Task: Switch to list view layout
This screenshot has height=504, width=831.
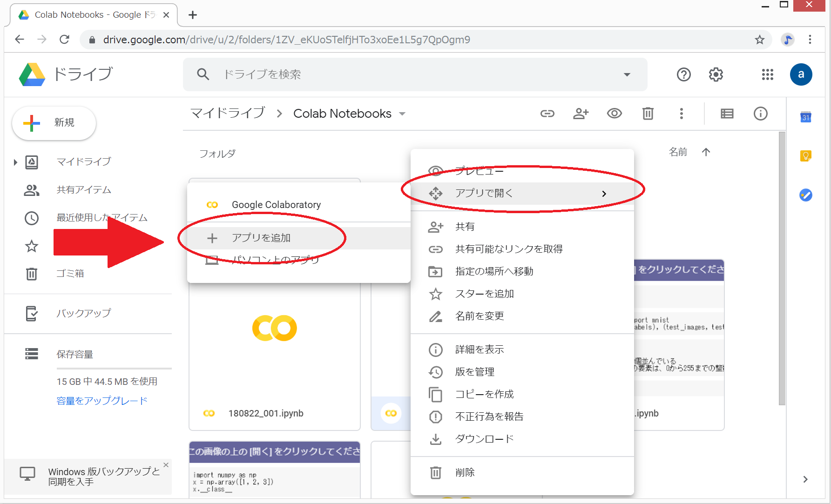Action: [x=727, y=114]
